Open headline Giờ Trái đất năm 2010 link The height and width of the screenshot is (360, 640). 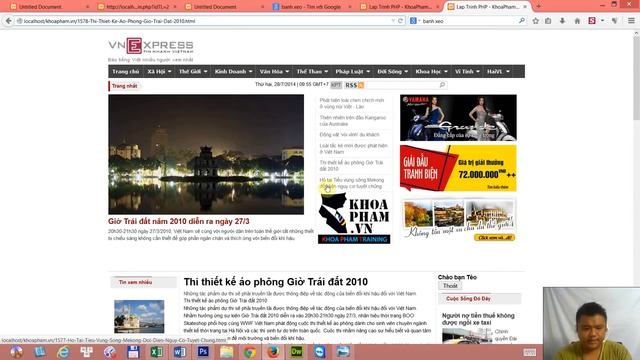179,221
